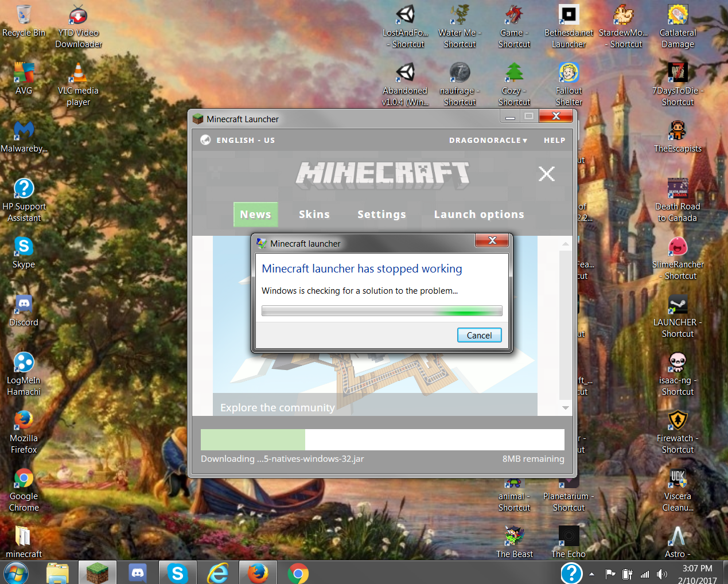The width and height of the screenshot is (728, 584).
Task: Open the Recycle Bin desktop icon
Action: [24, 22]
